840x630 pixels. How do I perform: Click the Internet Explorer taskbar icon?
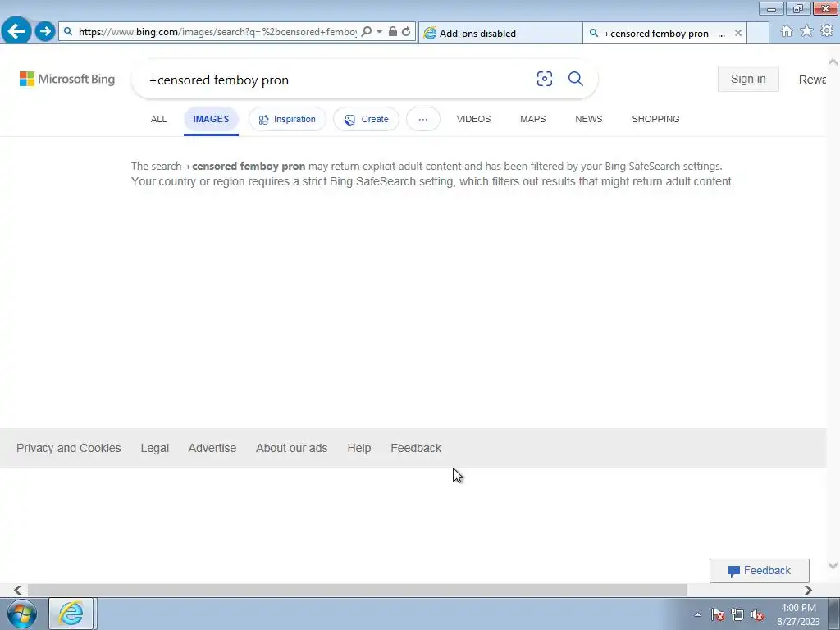coord(72,614)
